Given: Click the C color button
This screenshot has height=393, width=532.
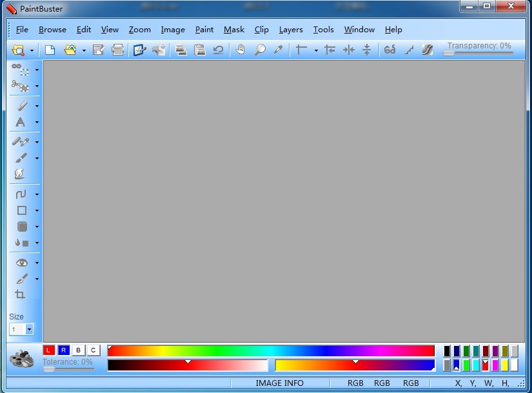Looking at the screenshot, I should pos(94,350).
